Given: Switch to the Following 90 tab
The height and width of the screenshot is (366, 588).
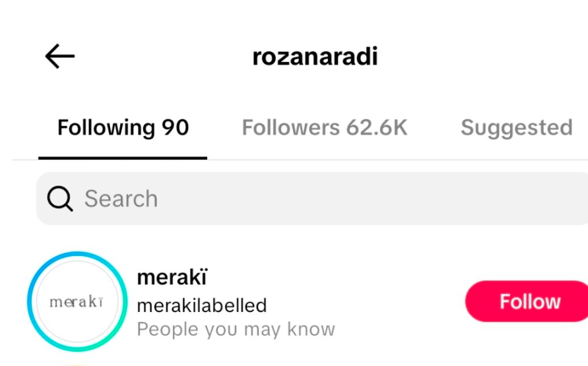Looking at the screenshot, I should (123, 127).
